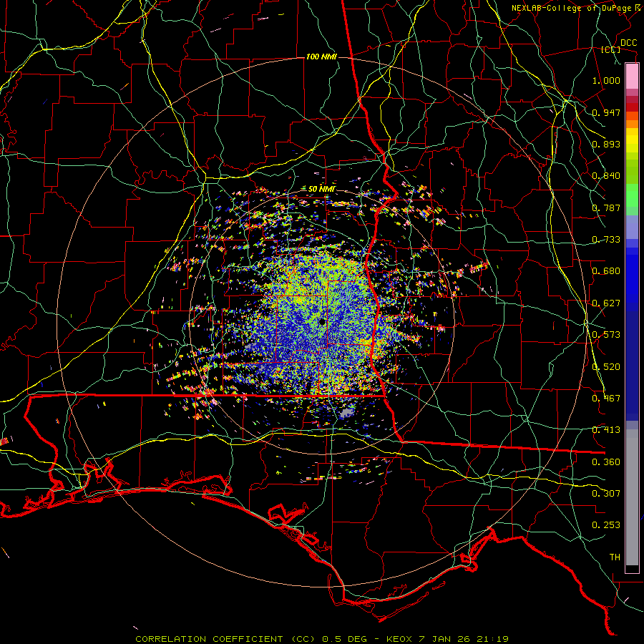Click the 0.573 color scale value

click(606, 335)
